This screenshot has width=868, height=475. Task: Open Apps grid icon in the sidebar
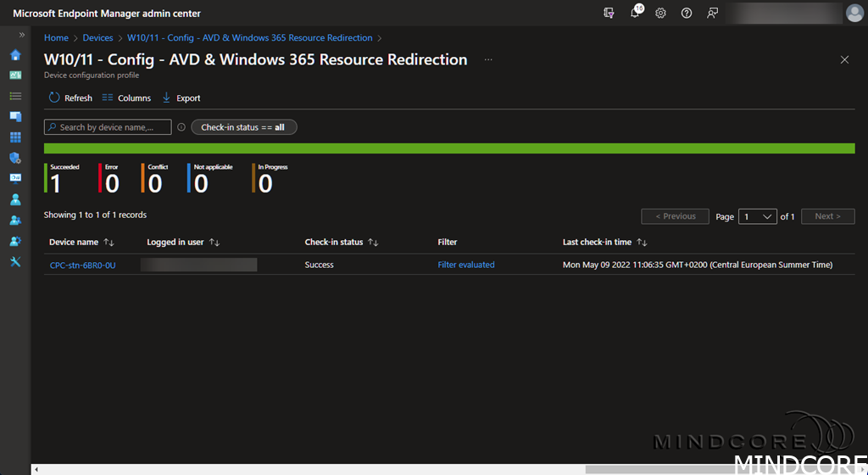pyautogui.click(x=15, y=137)
